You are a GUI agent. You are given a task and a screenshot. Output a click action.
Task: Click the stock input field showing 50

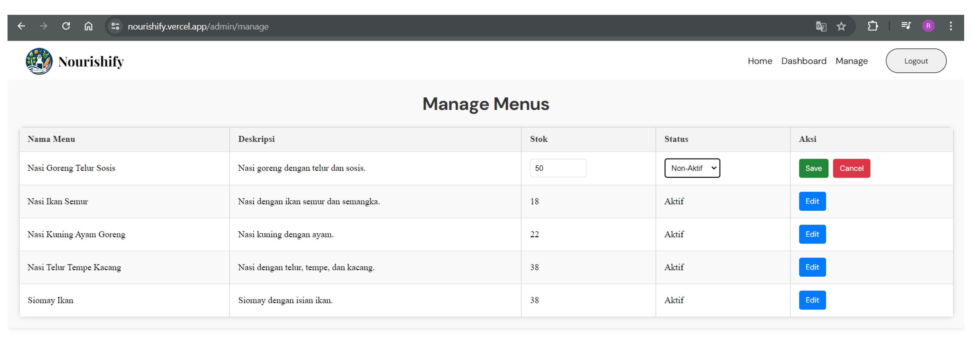coord(557,168)
